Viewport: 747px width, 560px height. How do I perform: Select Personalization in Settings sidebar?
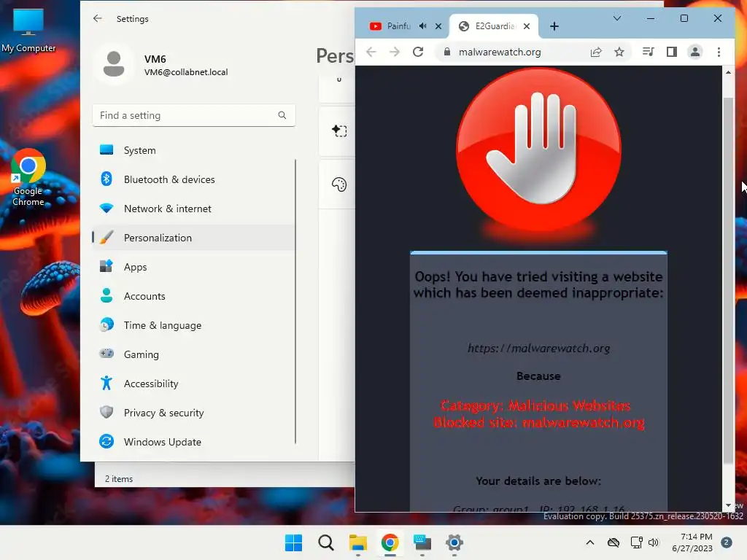[193, 238]
